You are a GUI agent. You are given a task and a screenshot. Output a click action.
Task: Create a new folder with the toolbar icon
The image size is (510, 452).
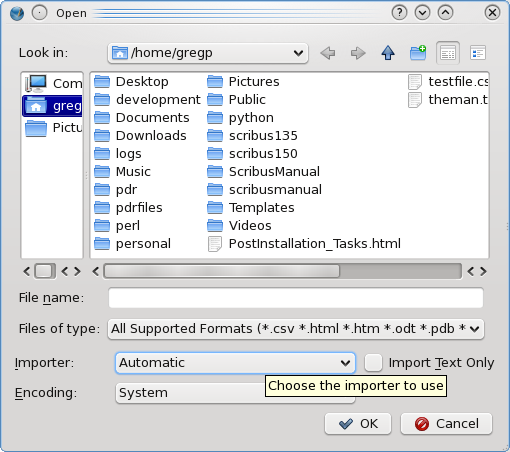coord(418,53)
